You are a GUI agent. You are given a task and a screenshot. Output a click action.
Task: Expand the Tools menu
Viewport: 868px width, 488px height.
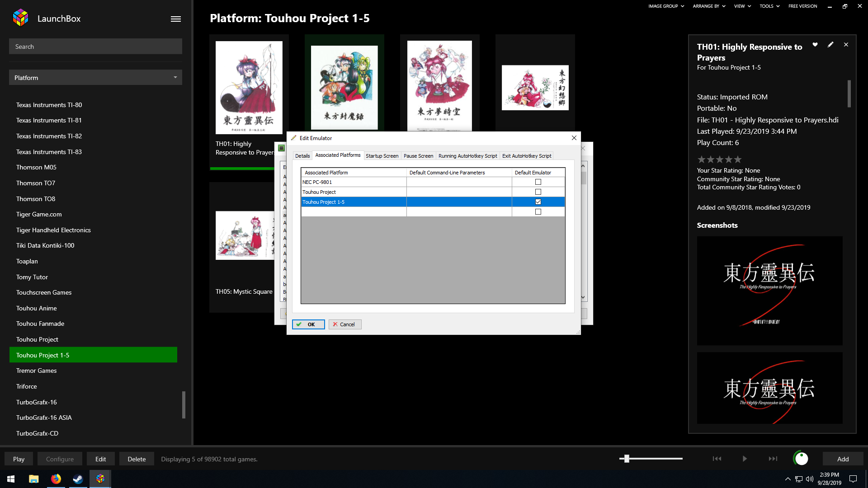point(769,6)
